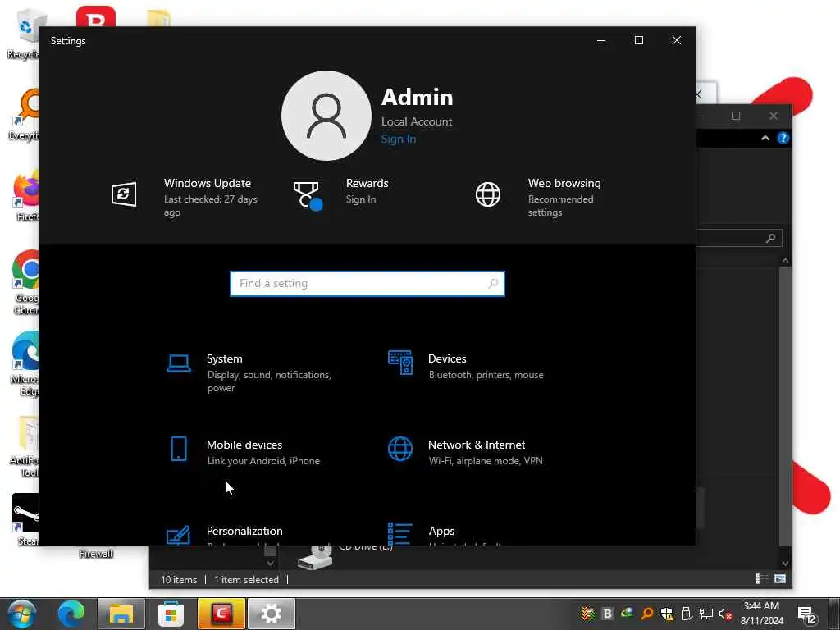The image size is (840, 630).
Task: Click the Admin account name
Action: 417,98
